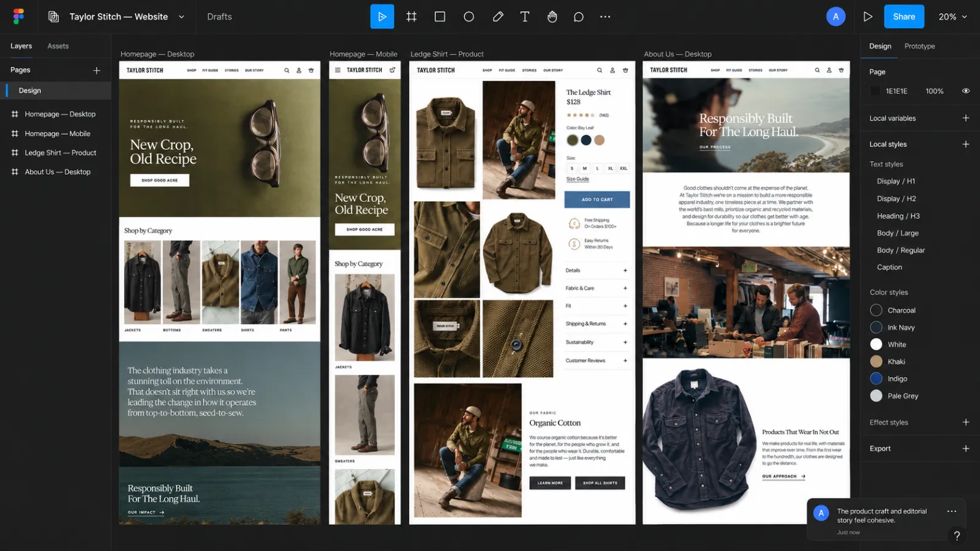Select the Display / H1 text style

(895, 181)
